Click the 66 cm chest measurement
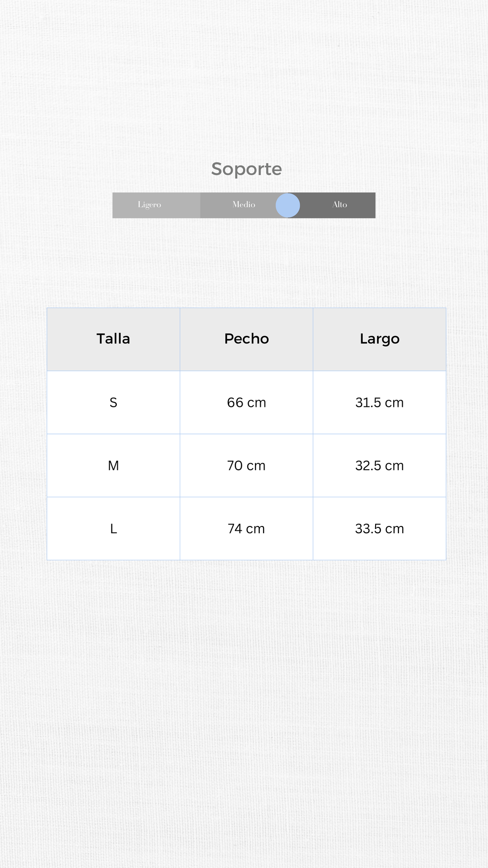This screenshot has width=488, height=868. pyautogui.click(x=246, y=403)
